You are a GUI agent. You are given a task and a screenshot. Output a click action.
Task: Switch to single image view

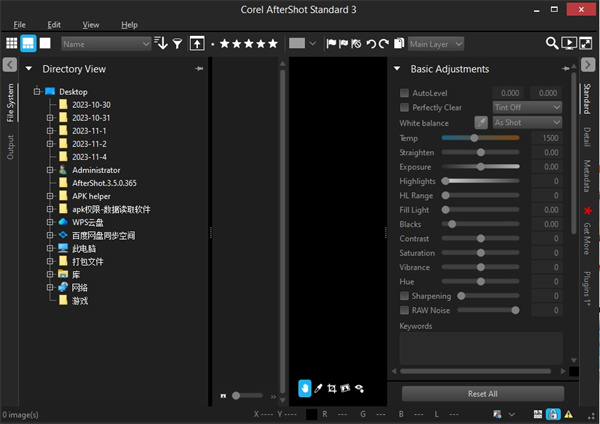45,43
